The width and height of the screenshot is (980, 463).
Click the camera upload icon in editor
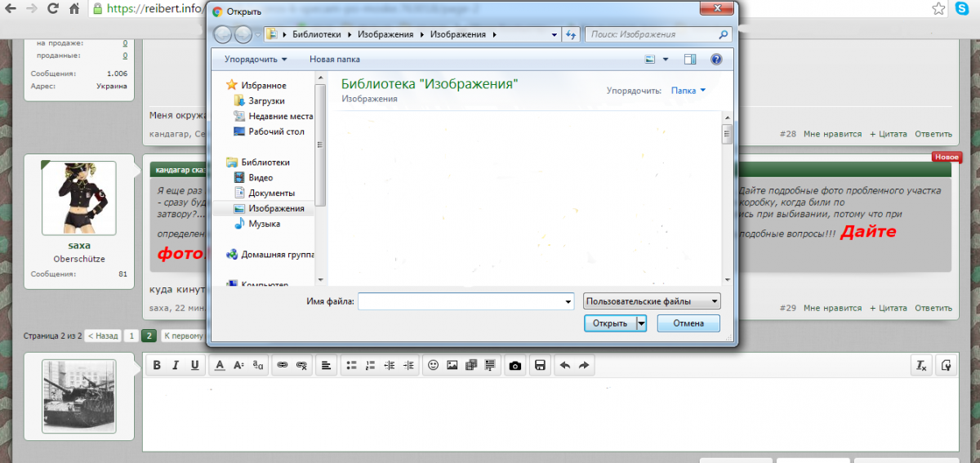pyautogui.click(x=514, y=366)
